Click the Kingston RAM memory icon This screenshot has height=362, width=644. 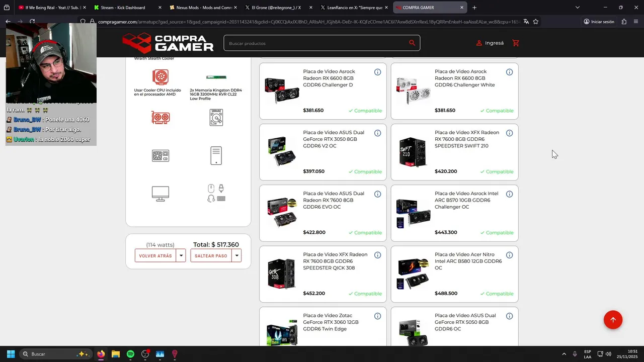[x=216, y=77]
